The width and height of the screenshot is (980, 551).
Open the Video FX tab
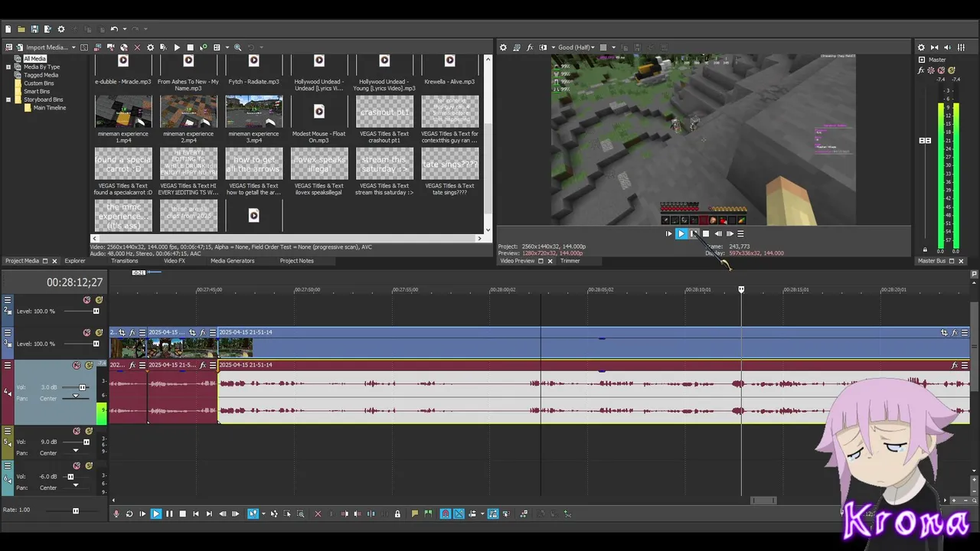coord(175,261)
